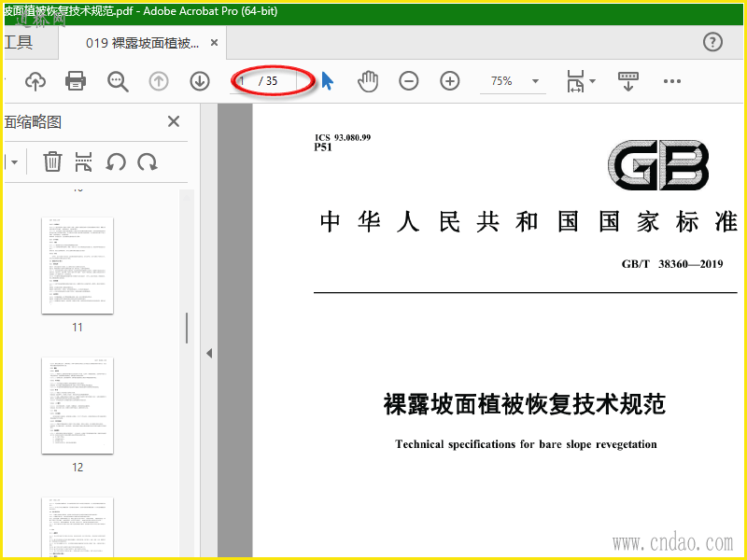Select the thumbnail below page 12
This screenshot has width=747, height=560.
(78, 527)
